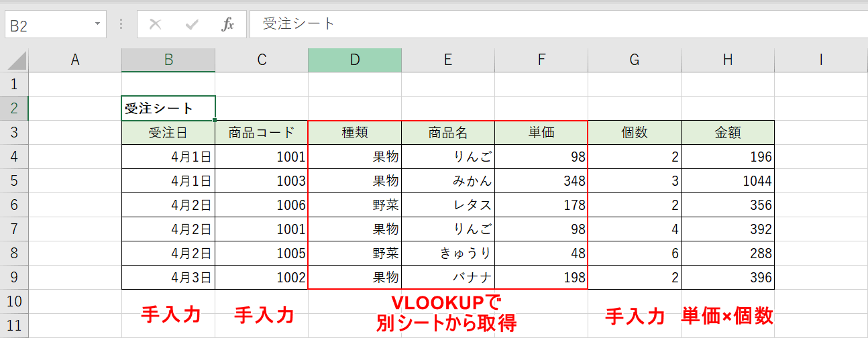Click unit price cell 48
Image resolution: width=868 pixels, height=338 pixels.
pyautogui.click(x=541, y=253)
